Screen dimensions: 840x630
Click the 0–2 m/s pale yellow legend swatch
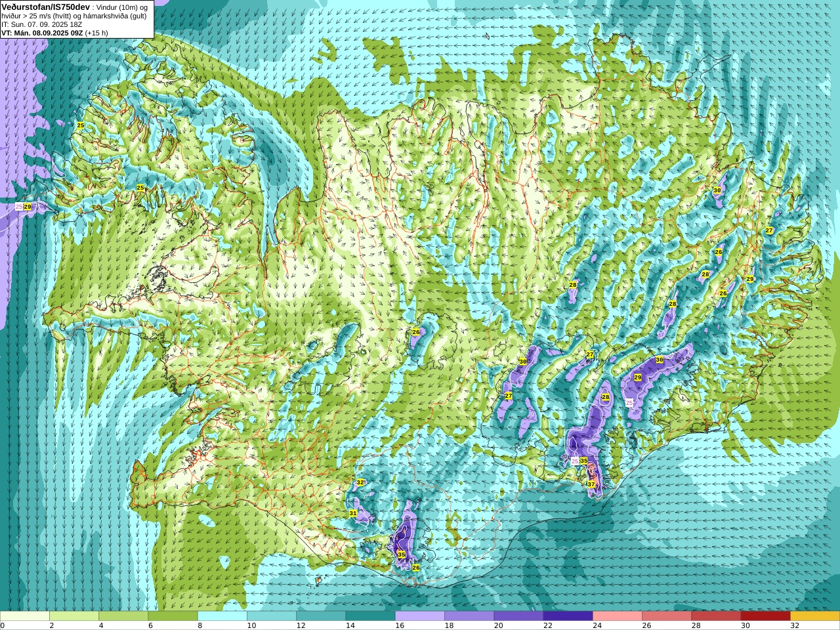pyautogui.click(x=25, y=616)
